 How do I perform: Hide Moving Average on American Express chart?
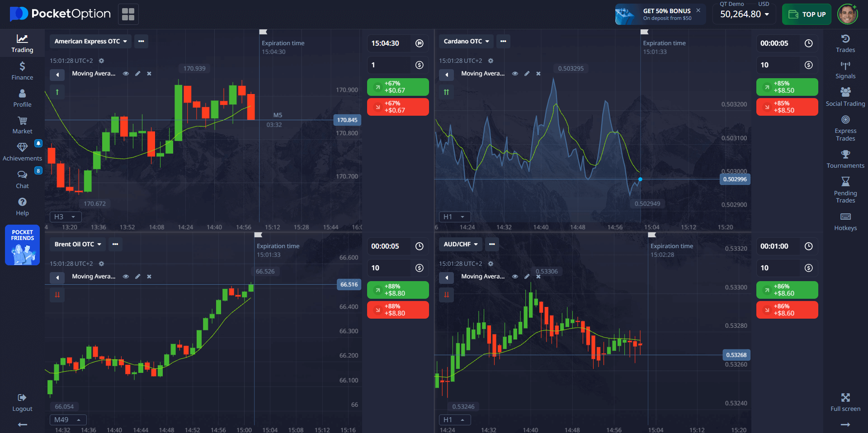coord(126,74)
